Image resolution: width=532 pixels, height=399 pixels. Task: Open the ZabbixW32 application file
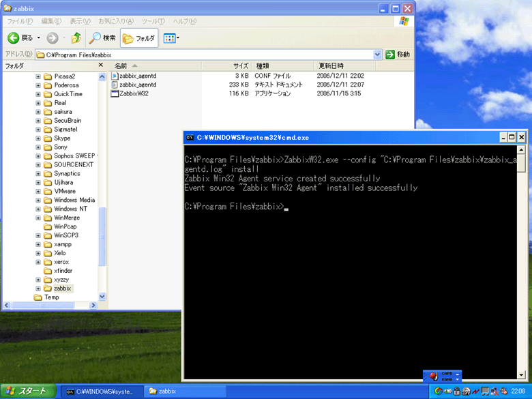[x=134, y=93]
